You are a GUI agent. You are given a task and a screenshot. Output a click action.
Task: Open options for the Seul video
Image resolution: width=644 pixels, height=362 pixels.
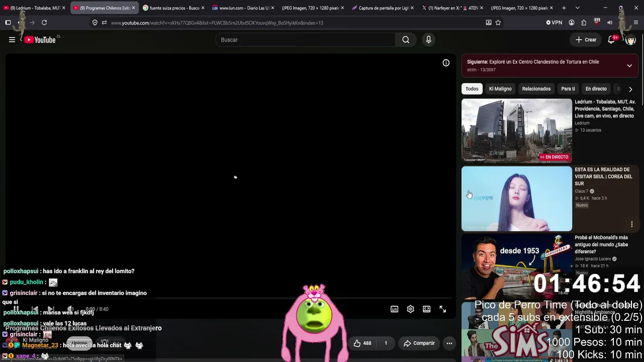(632, 224)
